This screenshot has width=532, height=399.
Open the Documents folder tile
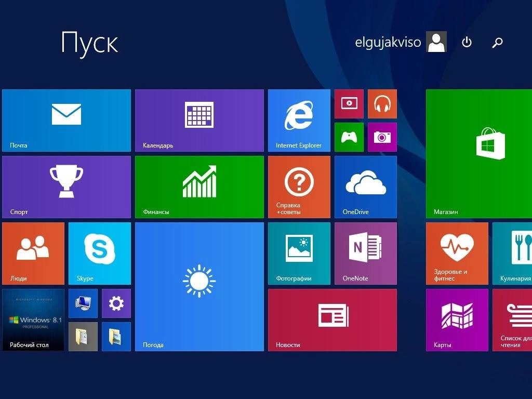point(83,337)
